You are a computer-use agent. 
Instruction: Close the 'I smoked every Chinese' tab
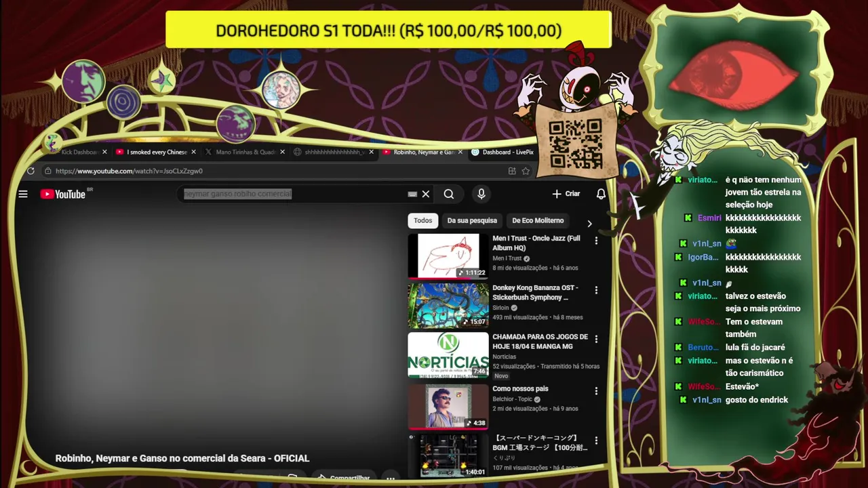click(x=193, y=152)
